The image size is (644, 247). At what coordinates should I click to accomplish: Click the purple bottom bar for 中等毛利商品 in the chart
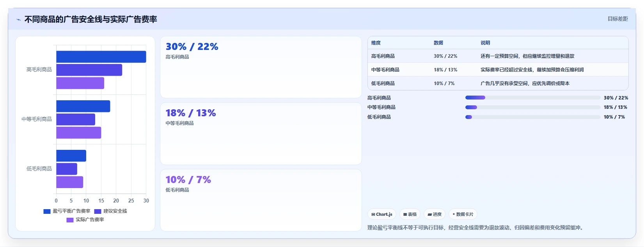pos(79,133)
